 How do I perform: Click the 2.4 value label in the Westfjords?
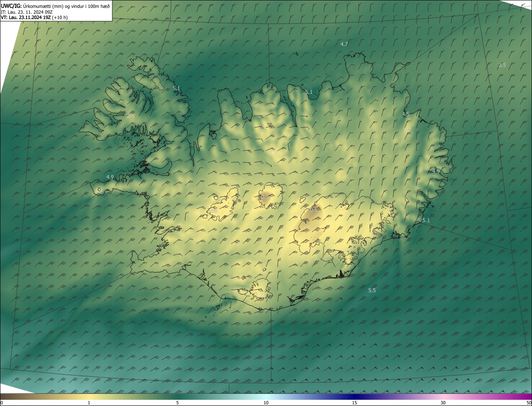[x=131, y=116]
